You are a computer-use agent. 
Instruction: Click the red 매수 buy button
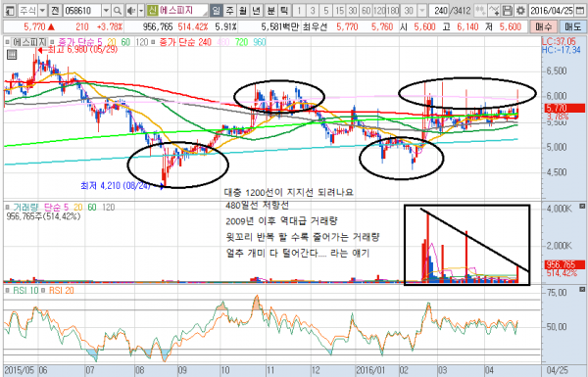click(x=544, y=26)
